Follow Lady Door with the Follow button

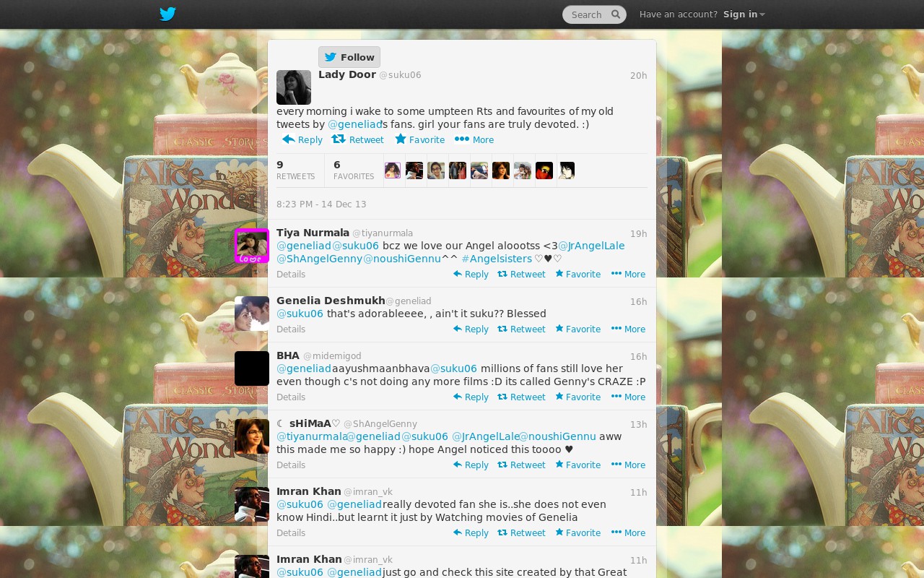click(349, 57)
